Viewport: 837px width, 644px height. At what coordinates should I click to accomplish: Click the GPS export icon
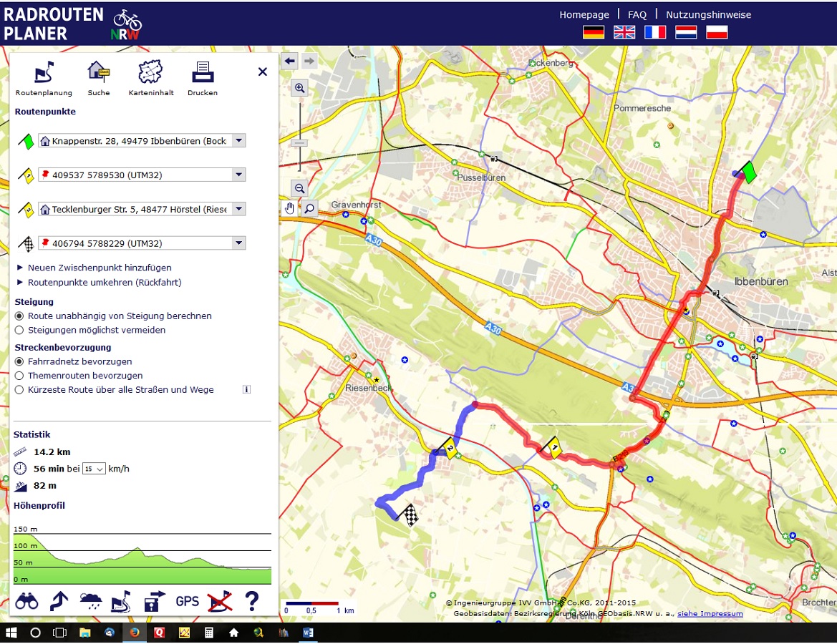click(x=188, y=601)
